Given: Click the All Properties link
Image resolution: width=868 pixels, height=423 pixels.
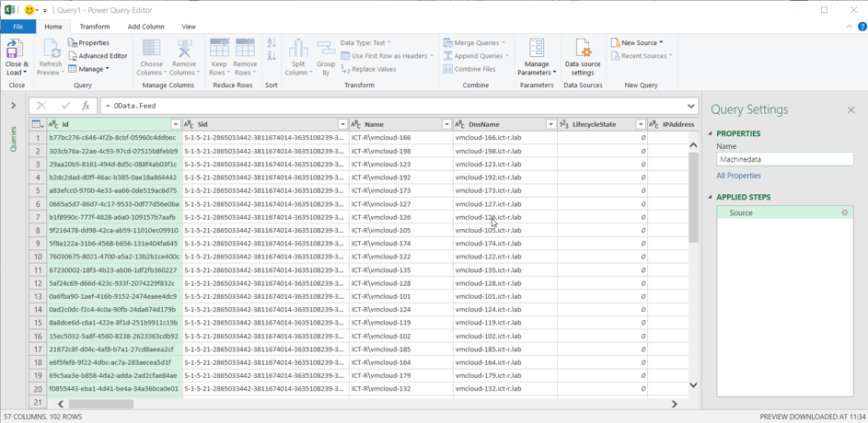Looking at the screenshot, I should click(738, 176).
